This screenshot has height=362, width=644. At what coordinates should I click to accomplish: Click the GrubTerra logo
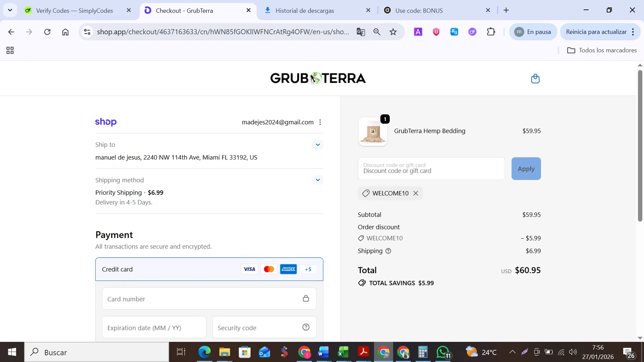coord(318,78)
